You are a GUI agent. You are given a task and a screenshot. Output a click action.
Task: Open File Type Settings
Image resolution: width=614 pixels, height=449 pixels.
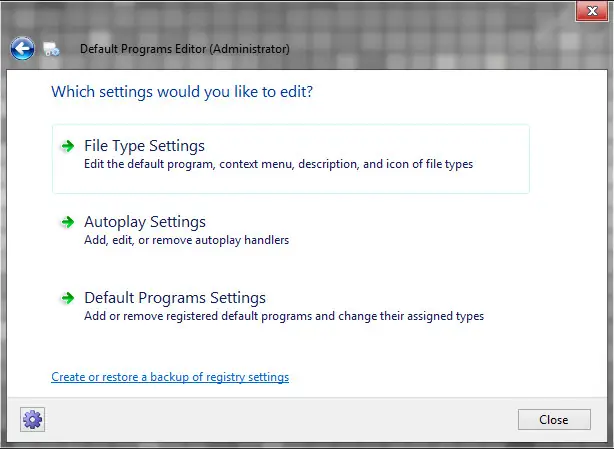144,146
